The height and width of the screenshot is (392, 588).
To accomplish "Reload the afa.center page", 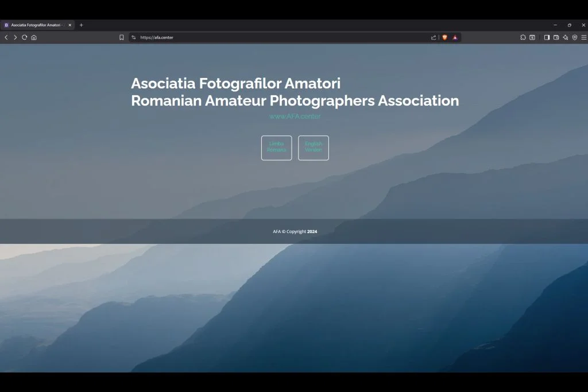I will [x=25, y=37].
